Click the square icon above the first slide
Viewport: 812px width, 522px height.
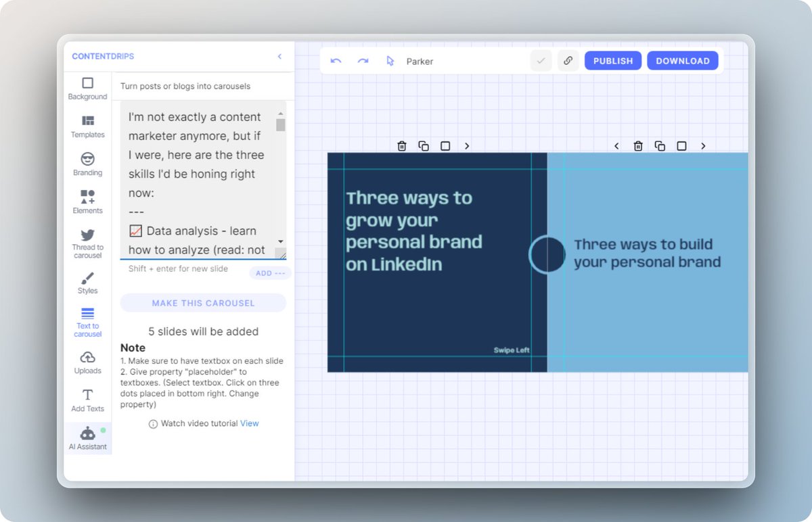[x=445, y=146]
